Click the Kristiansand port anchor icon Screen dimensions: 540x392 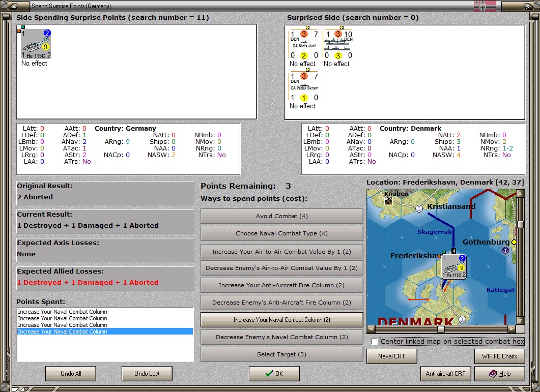tap(419, 208)
